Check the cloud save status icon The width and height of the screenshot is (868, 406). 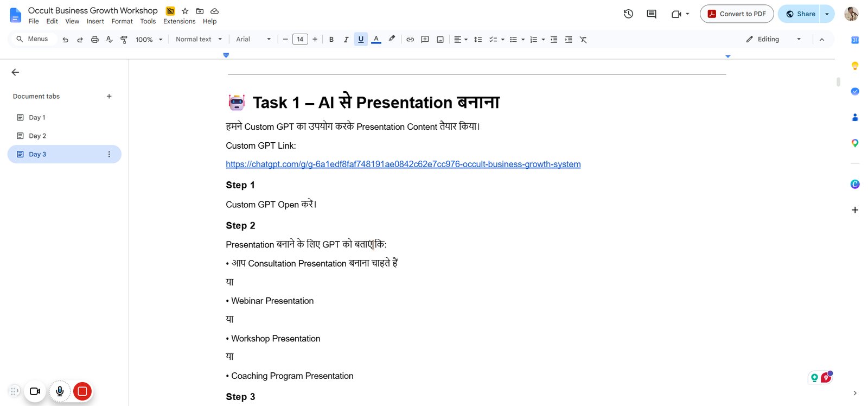point(214,11)
